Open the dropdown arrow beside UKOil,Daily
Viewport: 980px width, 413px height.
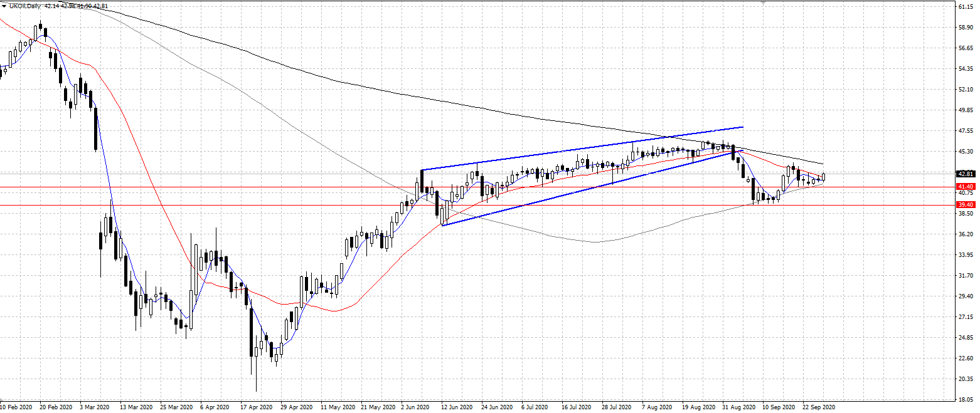pos(4,6)
